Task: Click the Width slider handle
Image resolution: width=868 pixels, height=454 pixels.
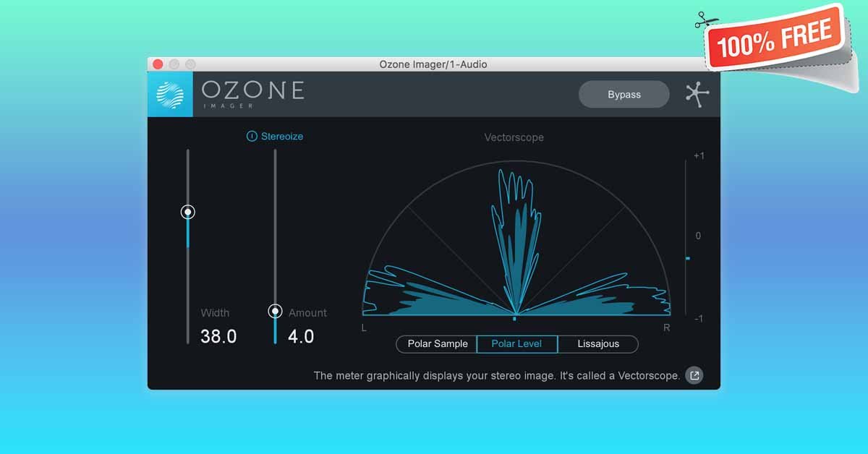Action: (188, 212)
